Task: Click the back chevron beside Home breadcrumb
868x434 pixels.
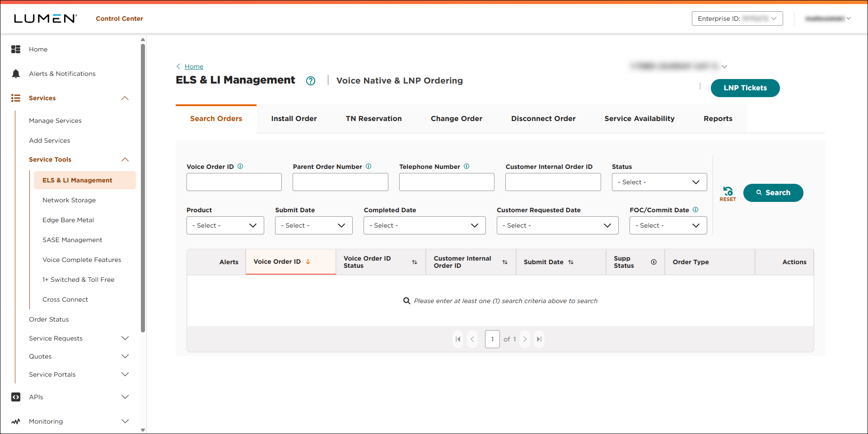Action: tap(178, 66)
